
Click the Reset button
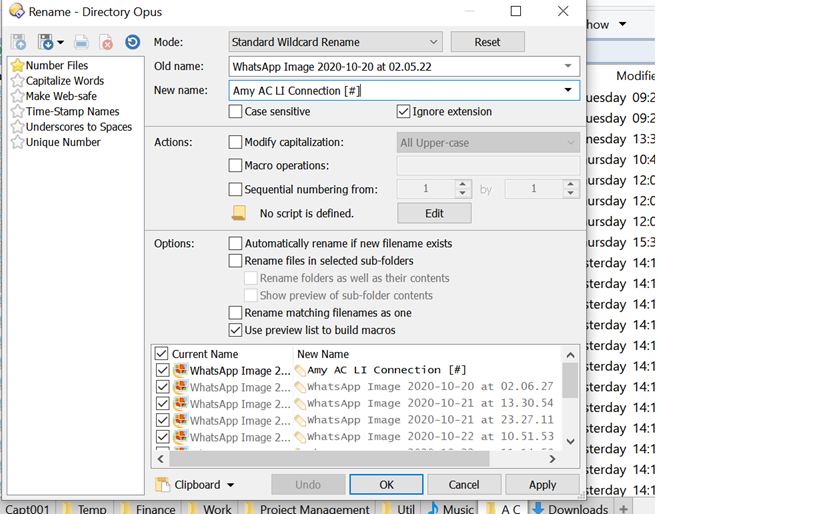[x=487, y=42]
